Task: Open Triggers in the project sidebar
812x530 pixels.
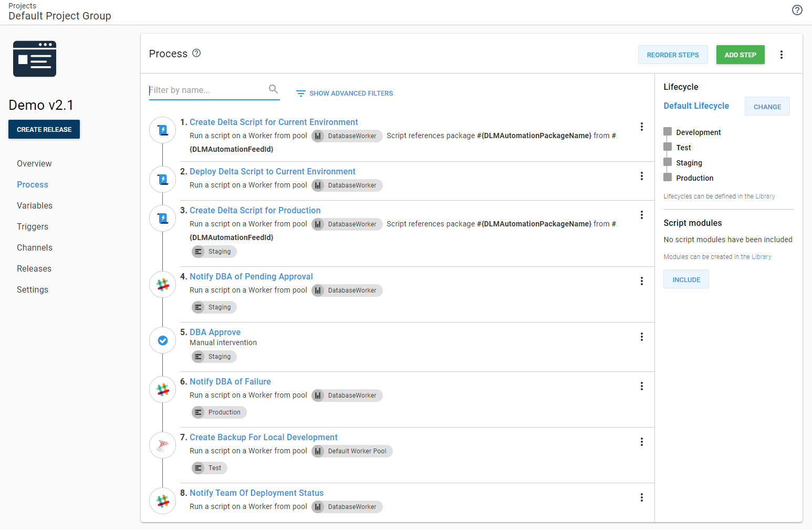Action: click(x=33, y=227)
